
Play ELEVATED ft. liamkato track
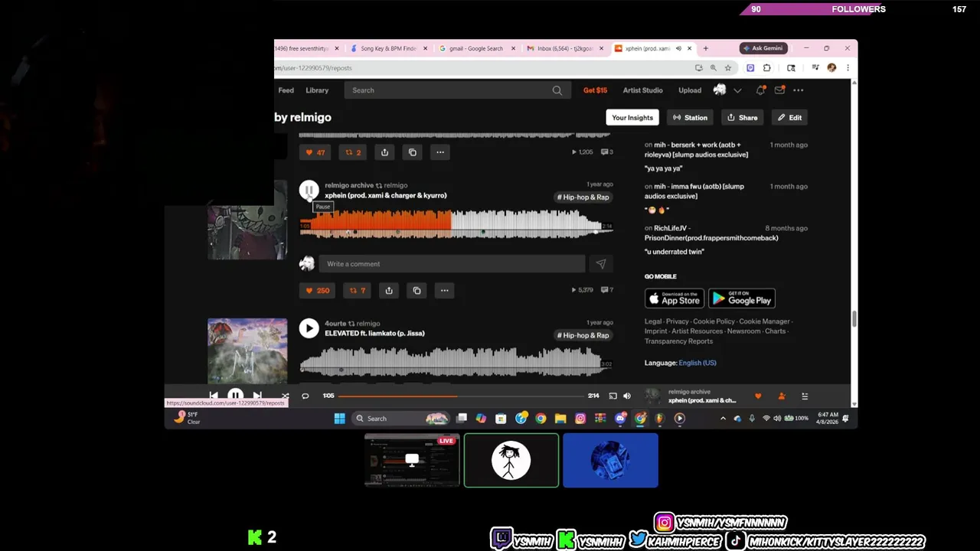pyautogui.click(x=309, y=328)
